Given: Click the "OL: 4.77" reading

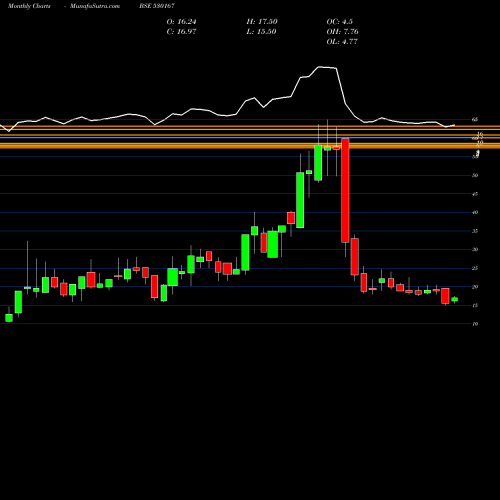Looking at the screenshot, I should pos(342,42).
